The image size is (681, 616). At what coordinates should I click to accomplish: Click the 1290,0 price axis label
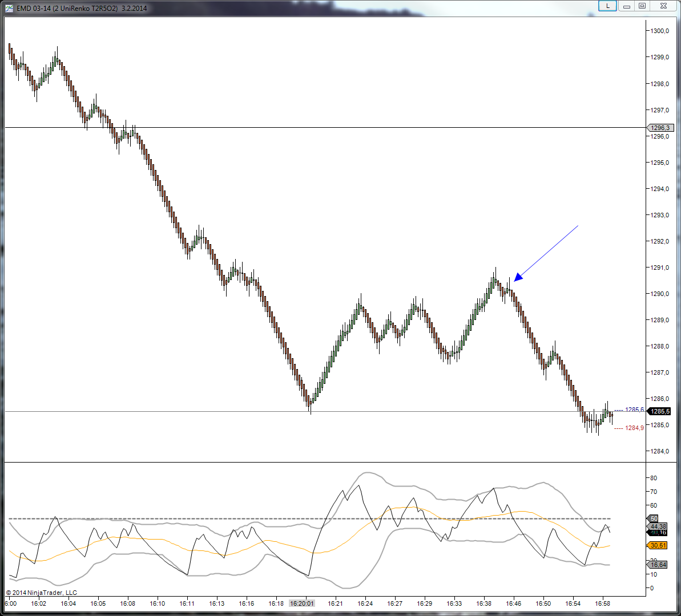click(x=660, y=294)
